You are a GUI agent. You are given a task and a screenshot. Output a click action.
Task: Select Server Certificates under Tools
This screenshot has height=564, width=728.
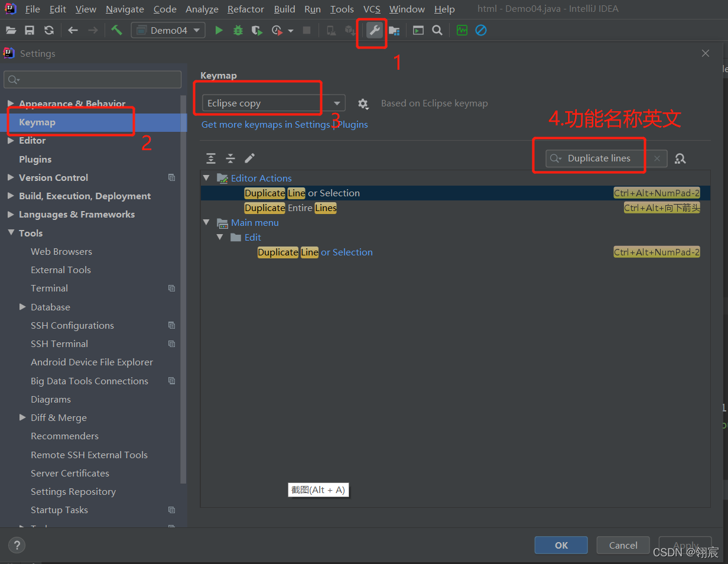pyautogui.click(x=70, y=473)
